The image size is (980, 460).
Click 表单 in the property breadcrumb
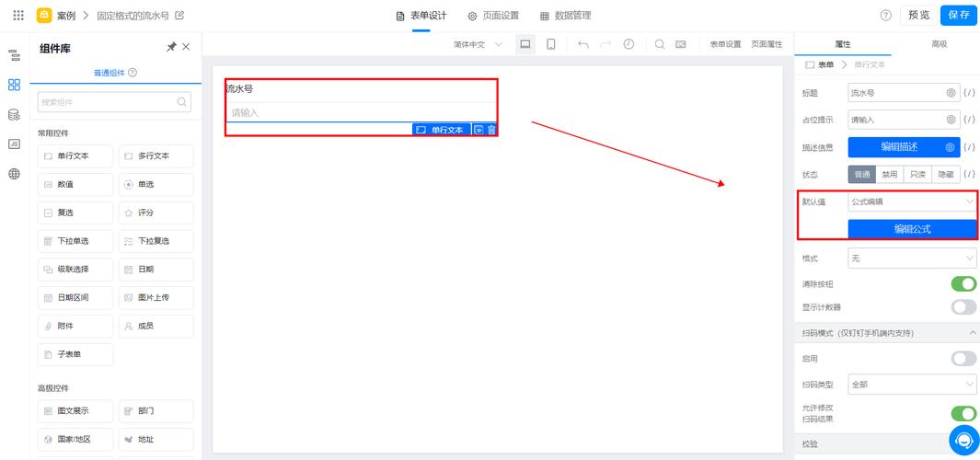pos(825,64)
